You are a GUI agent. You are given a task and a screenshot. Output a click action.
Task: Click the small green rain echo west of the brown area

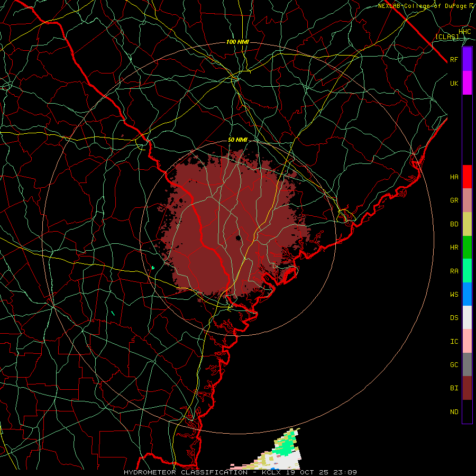(153, 268)
